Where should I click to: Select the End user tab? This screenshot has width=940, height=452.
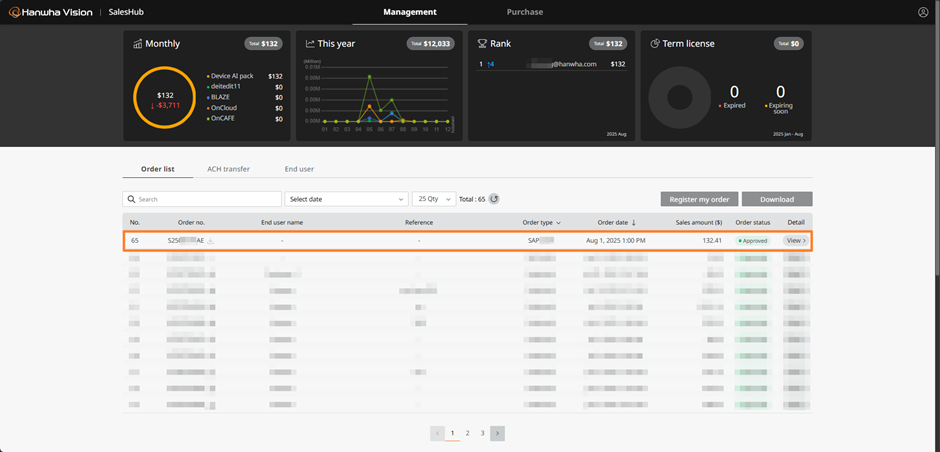(299, 169)
